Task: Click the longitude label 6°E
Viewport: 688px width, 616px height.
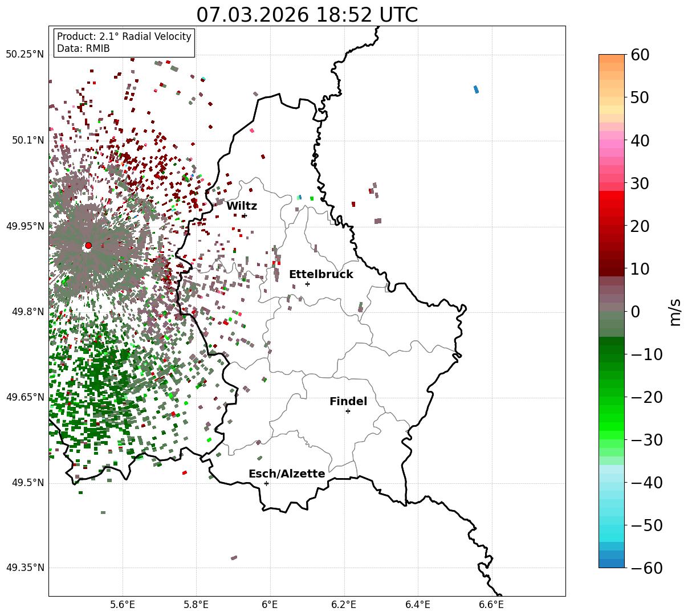Action: coord(270,605)
